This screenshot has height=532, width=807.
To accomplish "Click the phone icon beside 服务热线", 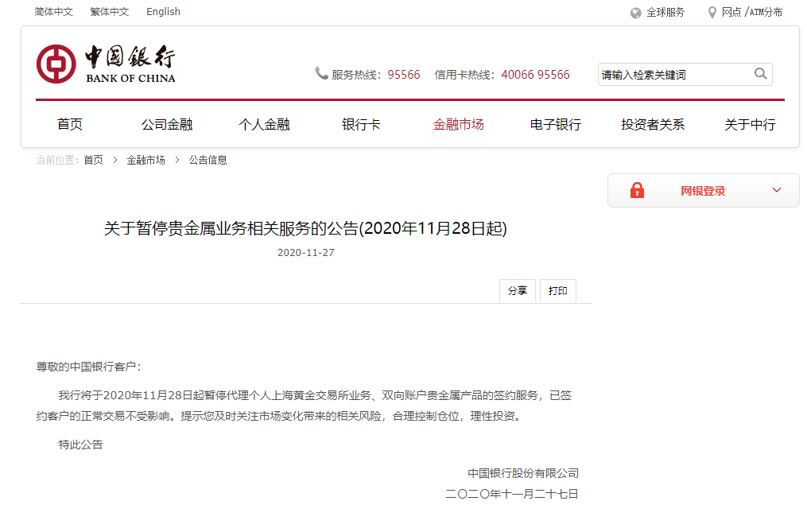I will pos(321,73).
